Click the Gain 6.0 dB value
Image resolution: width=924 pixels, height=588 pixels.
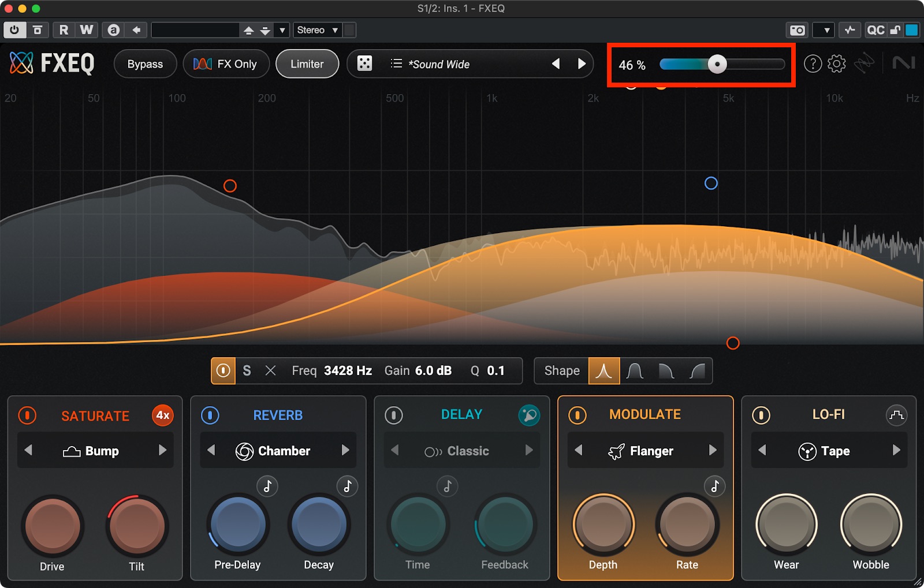point(433,370)
